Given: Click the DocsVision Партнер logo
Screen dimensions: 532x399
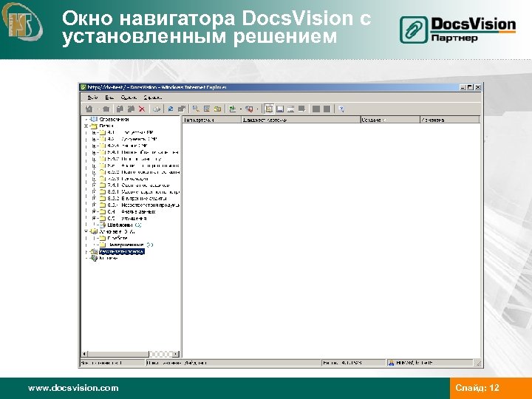Looking at the screenshot, I should tap(457, 30).
